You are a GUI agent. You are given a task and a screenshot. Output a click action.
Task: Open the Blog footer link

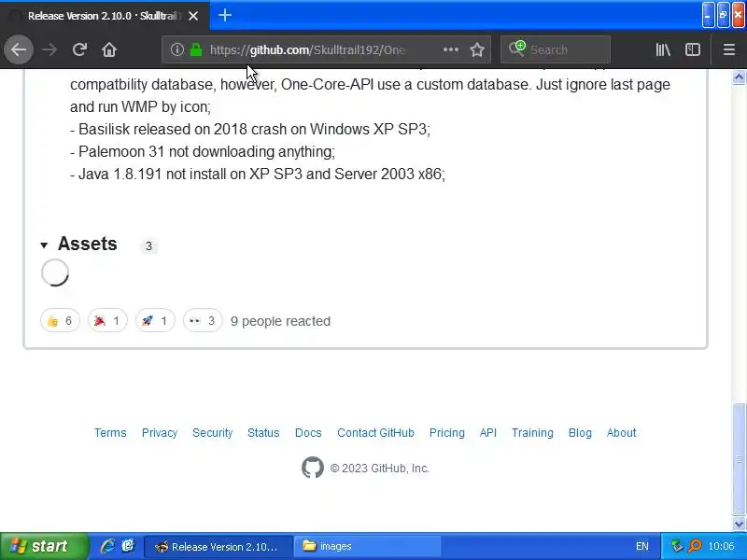point(580,432)
